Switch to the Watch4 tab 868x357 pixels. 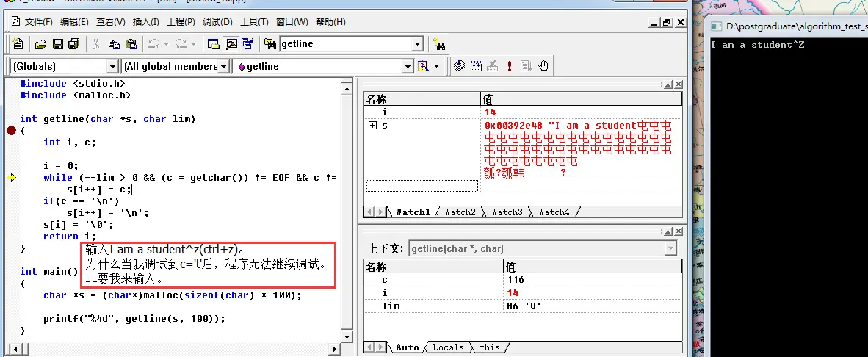click(x=554, y=212)
